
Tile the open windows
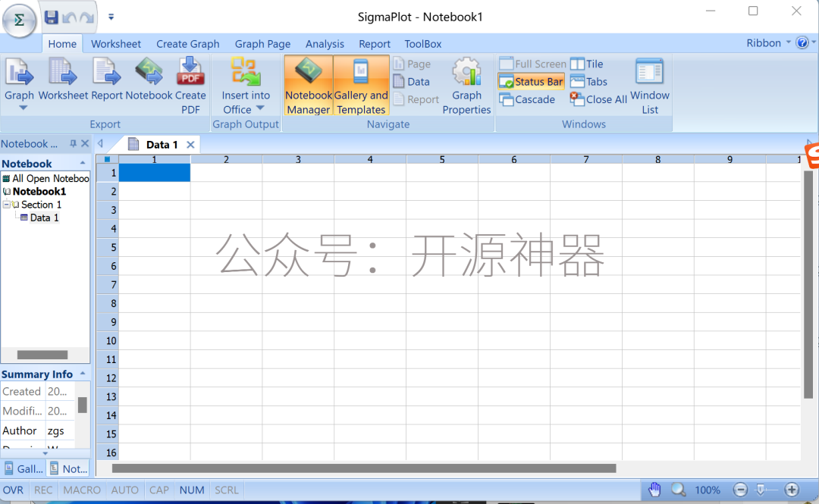click(586, 64)
